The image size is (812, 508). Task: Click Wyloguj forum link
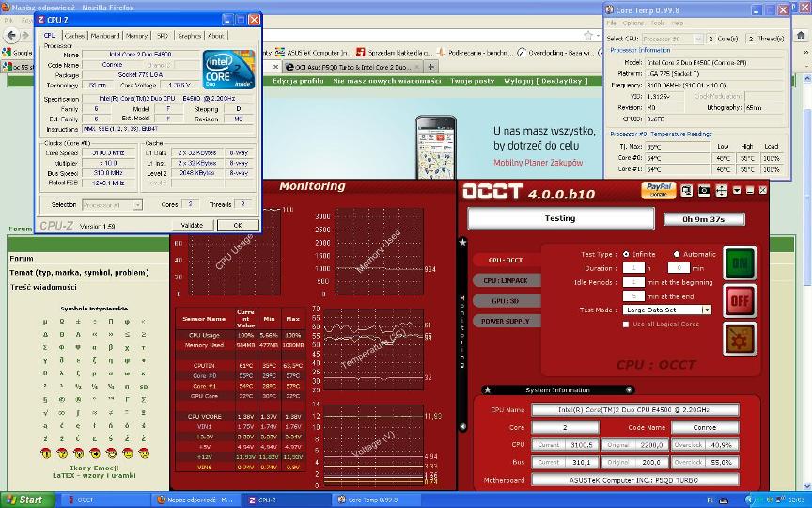coord(546,81)
